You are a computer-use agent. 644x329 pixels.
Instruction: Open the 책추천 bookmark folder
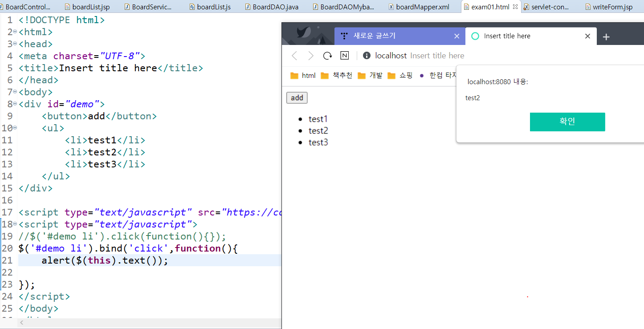336,76
